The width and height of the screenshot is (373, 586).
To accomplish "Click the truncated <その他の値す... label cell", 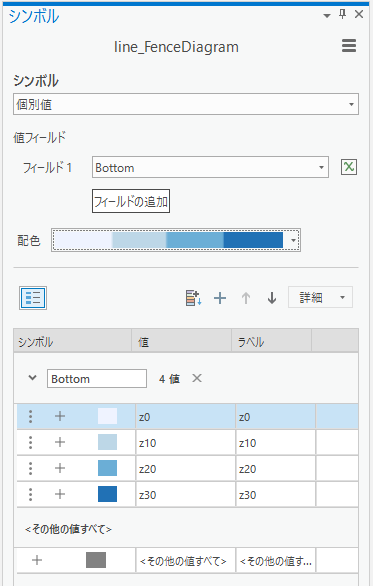I will (x=276, y=560).
